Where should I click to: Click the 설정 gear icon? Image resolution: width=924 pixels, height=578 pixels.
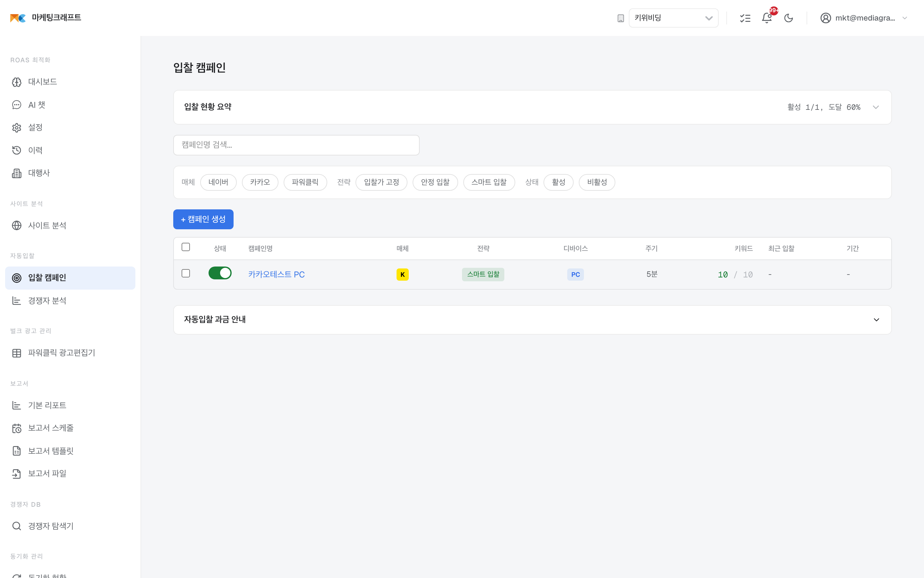(17, 128)
